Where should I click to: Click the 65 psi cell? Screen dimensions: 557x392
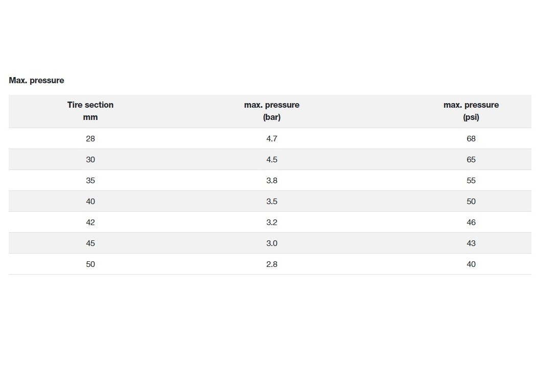[471, 159]
